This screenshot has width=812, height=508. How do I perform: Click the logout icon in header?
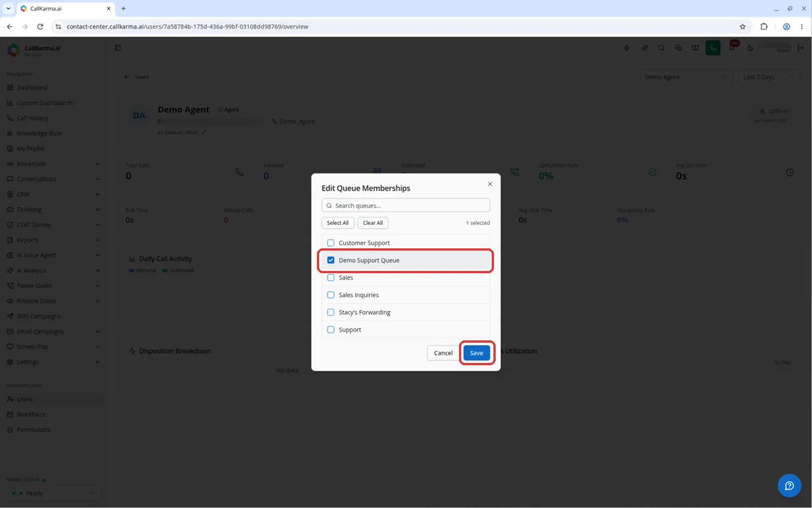(x=800, y=48)
